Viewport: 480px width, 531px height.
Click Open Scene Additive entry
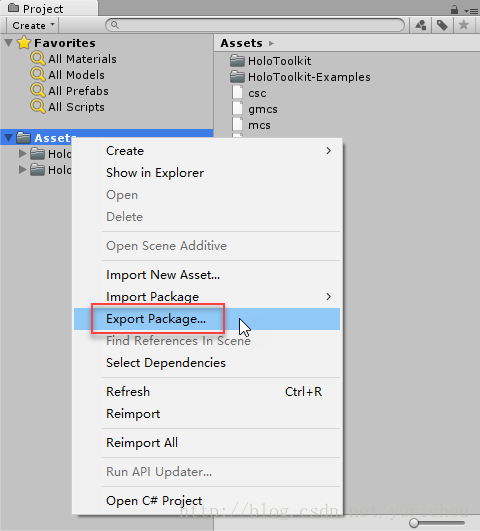[x=207, y=246]
